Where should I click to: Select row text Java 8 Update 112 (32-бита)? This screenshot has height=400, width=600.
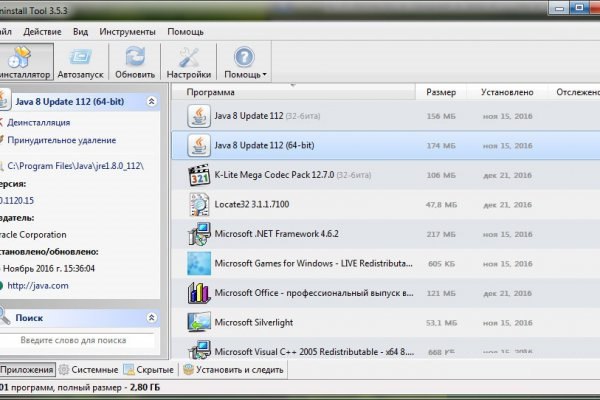coord(267,116)
